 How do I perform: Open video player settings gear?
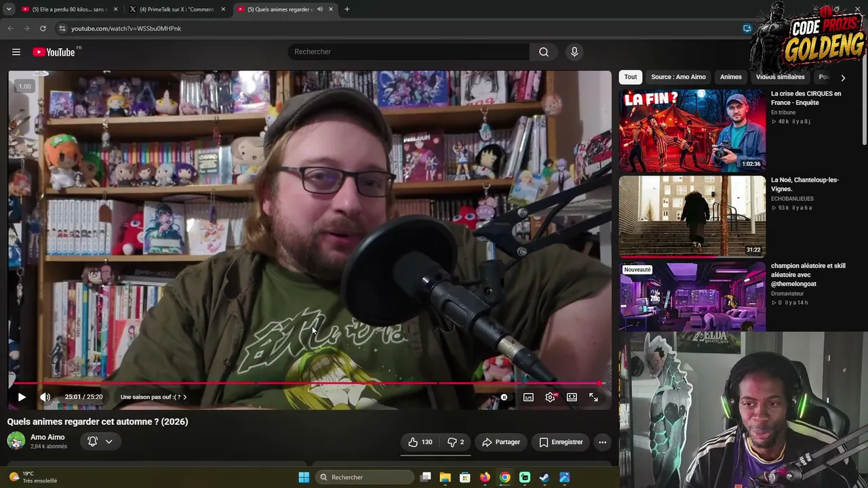point(551,397)
